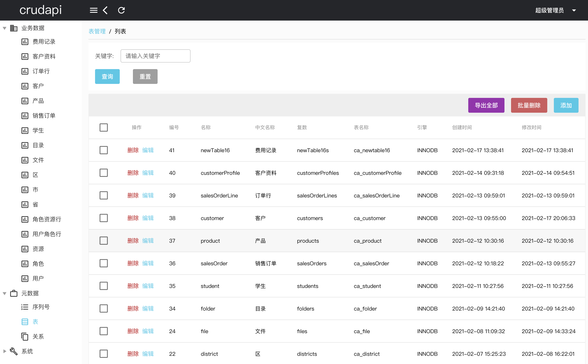Select the checkbox for the product row

103,241
